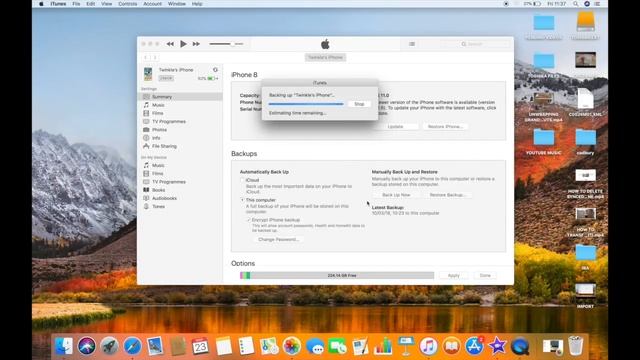This screenshot has width=640, height=360.
Task: Open iTunes from the Dock
Action: coord(428,347)
